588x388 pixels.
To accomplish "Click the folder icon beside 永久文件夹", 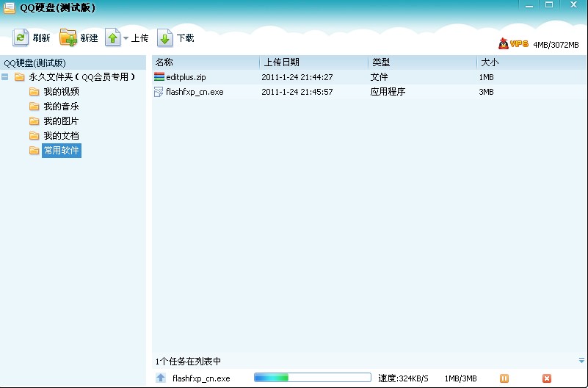I will (x=20, y=77).
